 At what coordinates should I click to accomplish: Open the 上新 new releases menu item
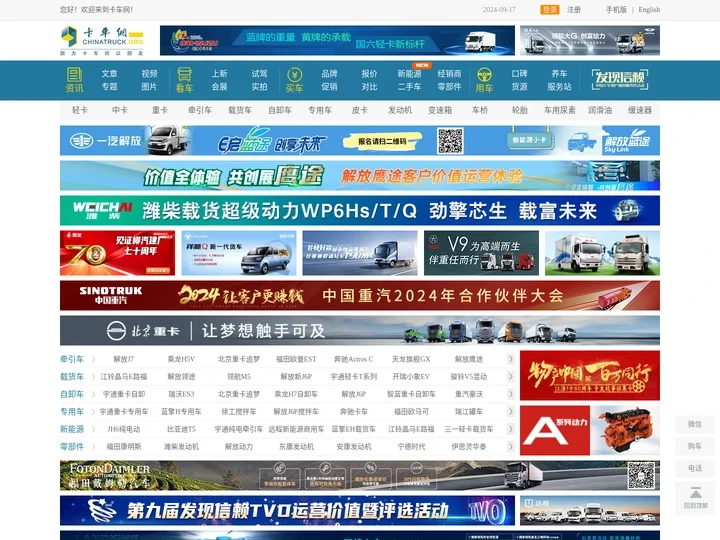tap(219, 73)
